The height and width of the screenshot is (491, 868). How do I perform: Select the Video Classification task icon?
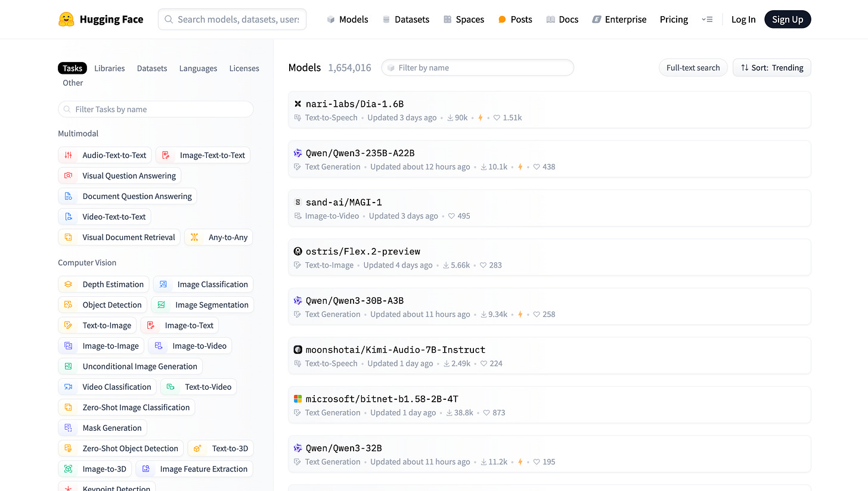(x=68, y=387)
